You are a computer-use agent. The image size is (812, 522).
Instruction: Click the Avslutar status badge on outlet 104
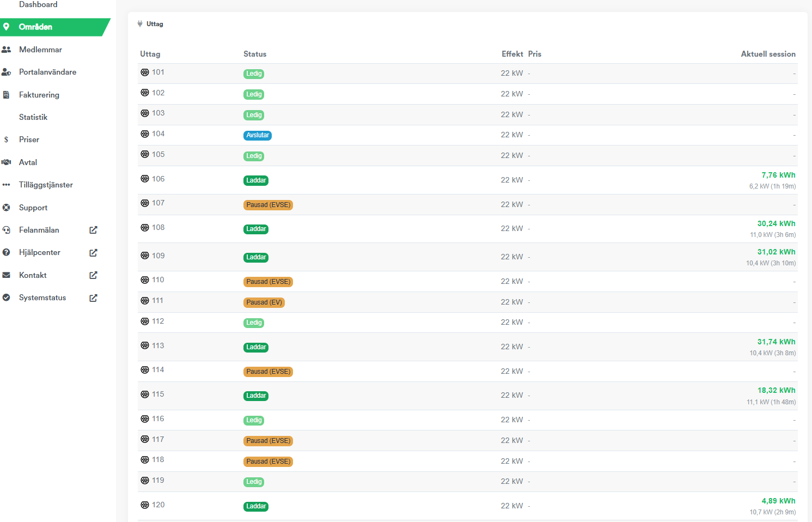click(258, 135)
